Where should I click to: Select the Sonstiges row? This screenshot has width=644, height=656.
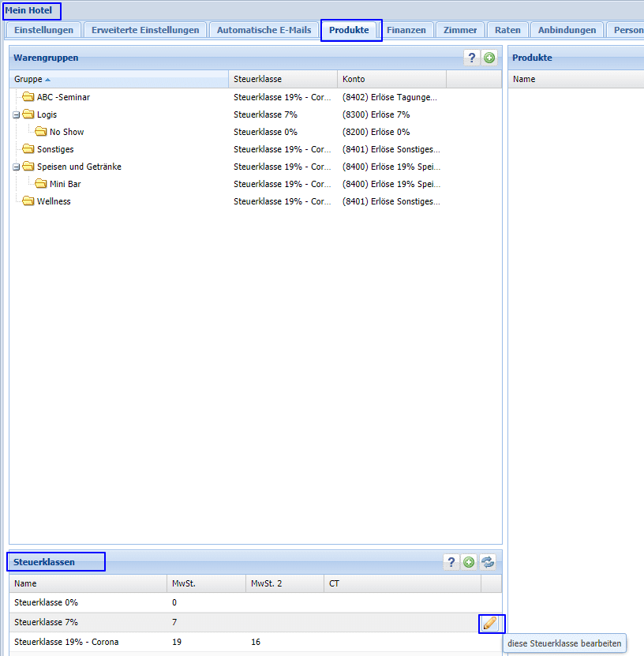coord(55,149)
